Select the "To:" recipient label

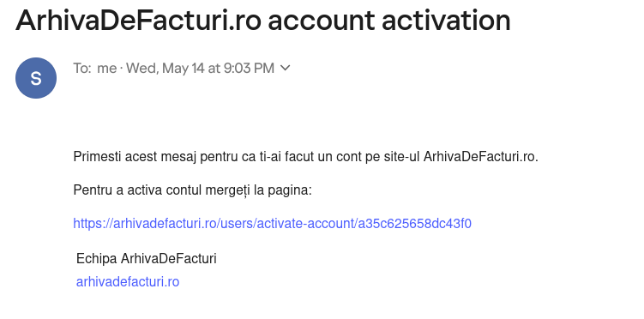pos(82,68)
